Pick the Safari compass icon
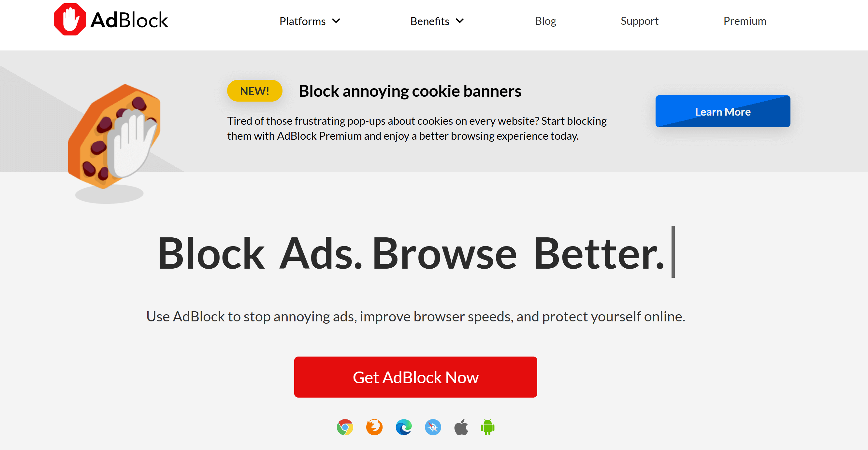 433,427
